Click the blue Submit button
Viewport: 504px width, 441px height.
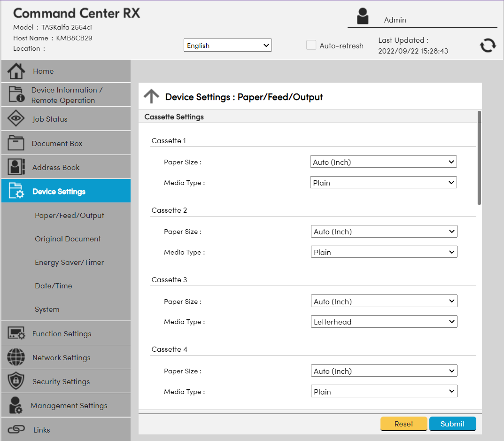tap(453, 424)
